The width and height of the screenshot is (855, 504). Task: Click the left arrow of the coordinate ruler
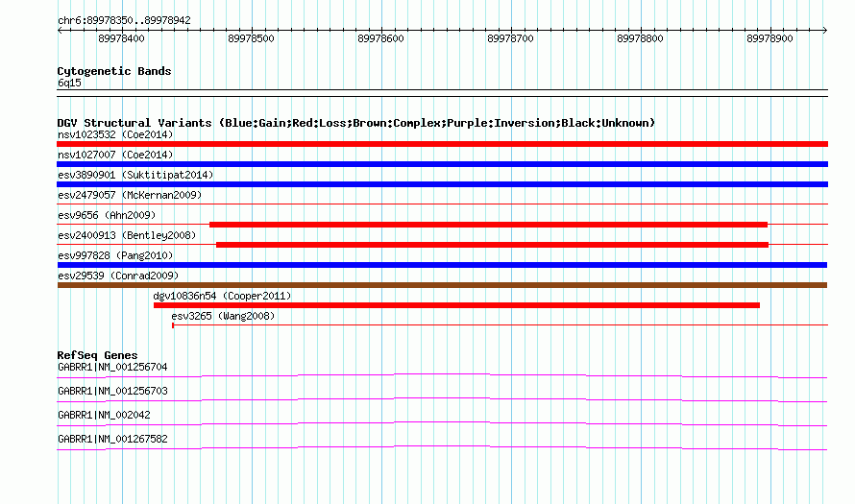[60, 31]
